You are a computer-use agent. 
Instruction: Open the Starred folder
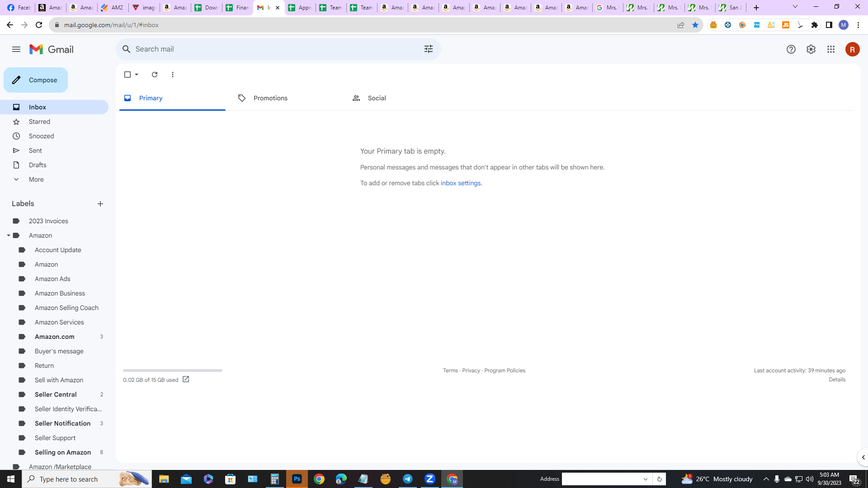[54, 122]
